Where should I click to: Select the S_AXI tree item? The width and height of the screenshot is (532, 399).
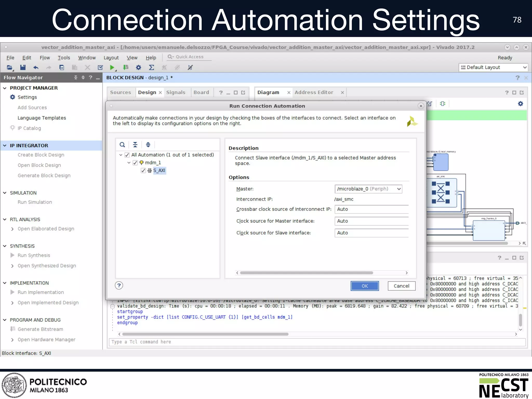pyautogui.click(x=159, y=170)
